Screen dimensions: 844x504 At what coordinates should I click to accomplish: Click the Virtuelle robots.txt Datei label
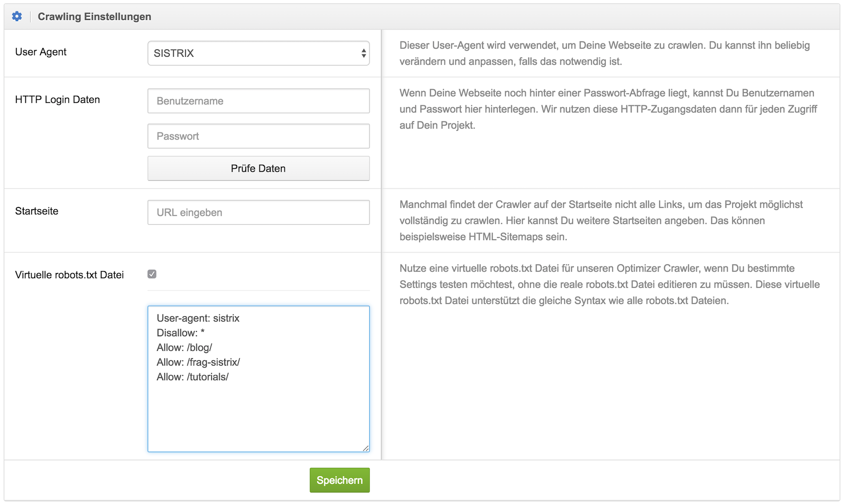pos(69,275)
